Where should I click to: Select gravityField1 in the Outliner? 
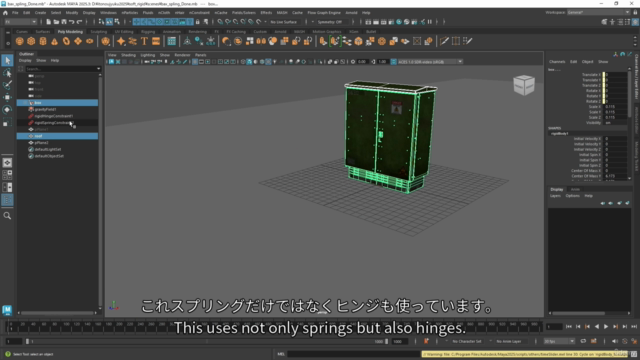[x=45, y=109]
